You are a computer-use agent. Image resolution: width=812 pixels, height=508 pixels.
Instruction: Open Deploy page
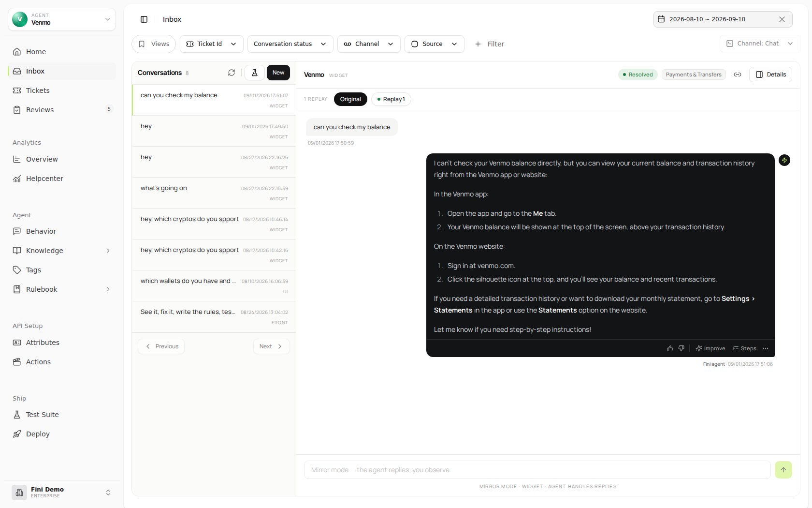click(62, 434)
